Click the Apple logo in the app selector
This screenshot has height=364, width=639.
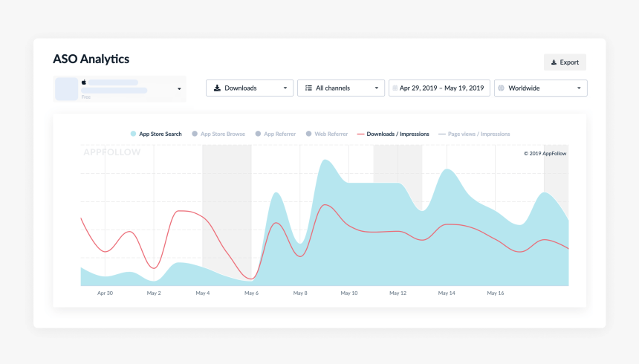coord(84,82)
